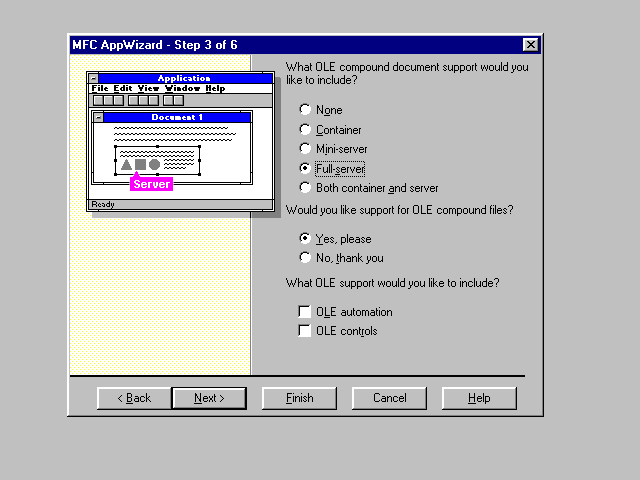Go to the previous step with Back
Image resolution: width=640 pixels, height=480 pixels.
pyautogui.click(x=134, y=398)
